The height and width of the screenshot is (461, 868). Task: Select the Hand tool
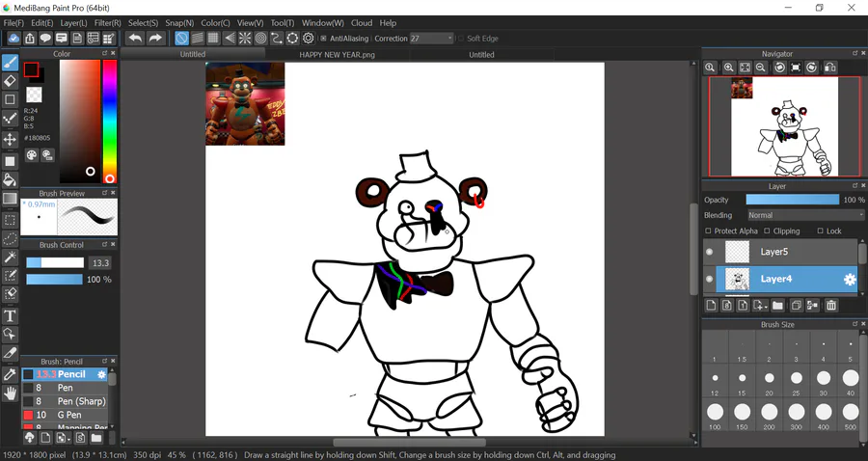tap(10, 393)
